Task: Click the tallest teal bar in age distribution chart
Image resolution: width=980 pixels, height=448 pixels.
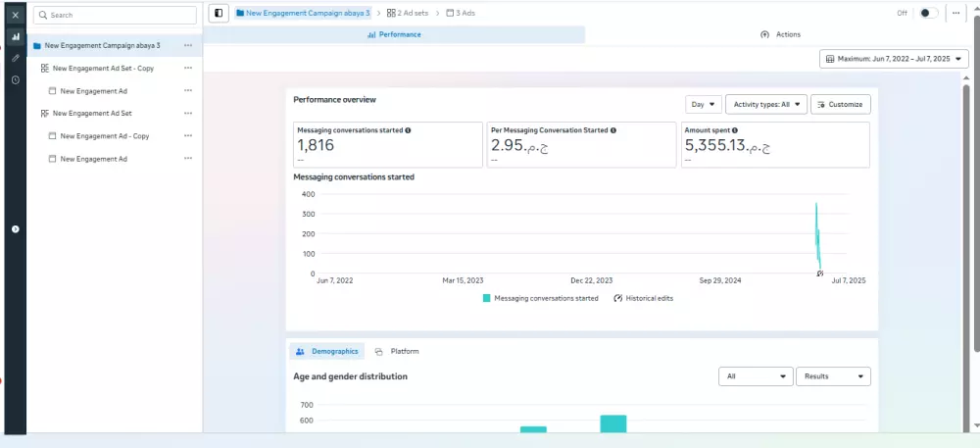Action: pos(613,423)
